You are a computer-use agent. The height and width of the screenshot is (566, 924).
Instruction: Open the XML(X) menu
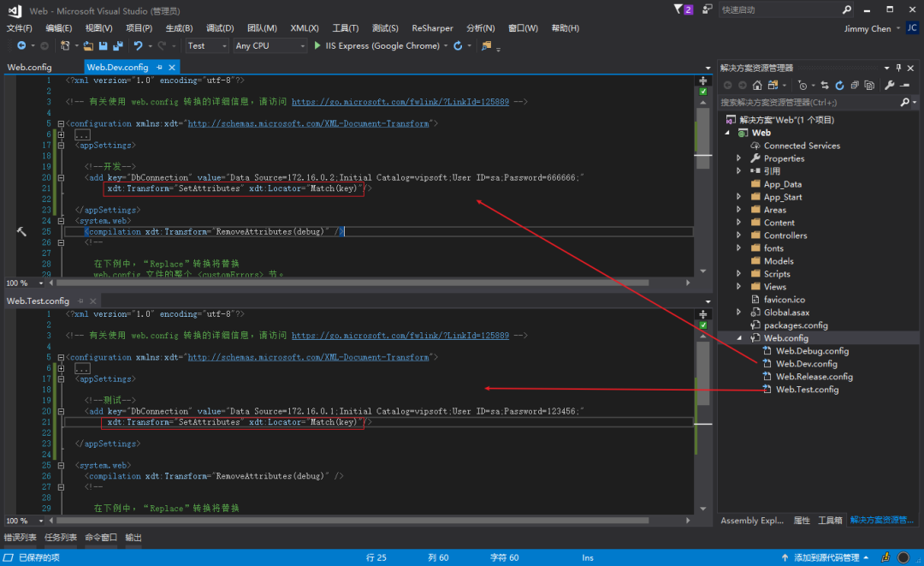(x=304, y=27)
